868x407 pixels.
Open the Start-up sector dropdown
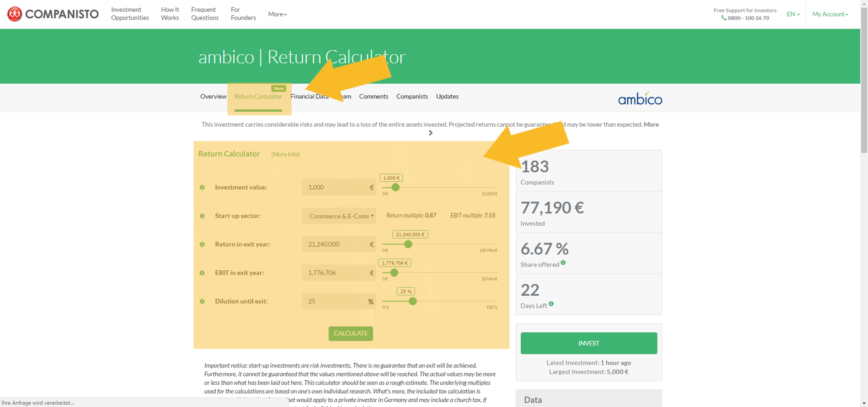[x=339, y=216]
